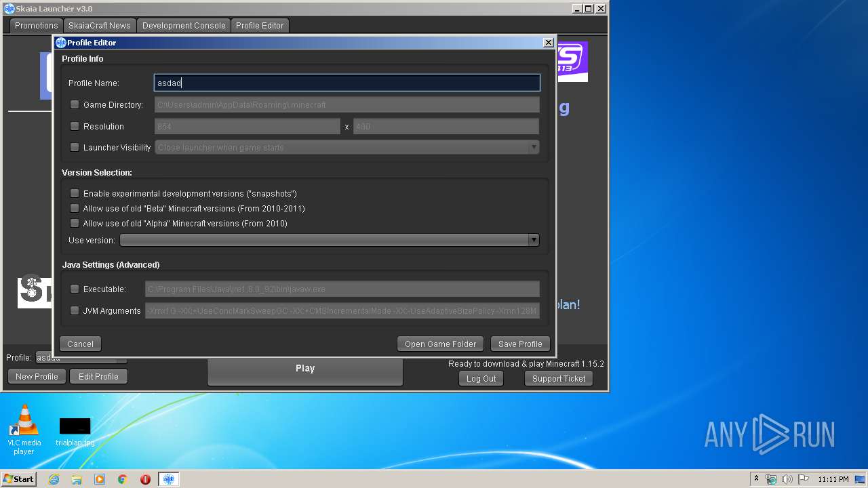Click JVM Arguments text field
Screen dimensions: 868x488
(342, 310)
